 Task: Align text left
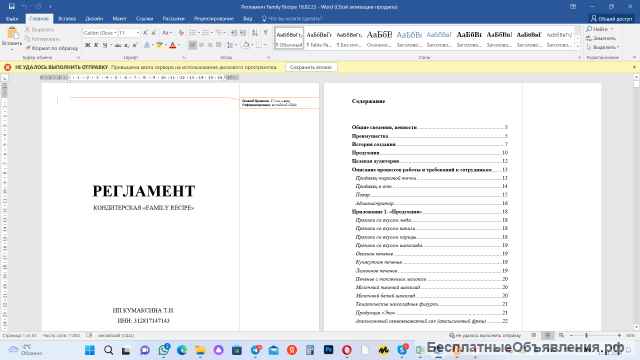point(193,45)
